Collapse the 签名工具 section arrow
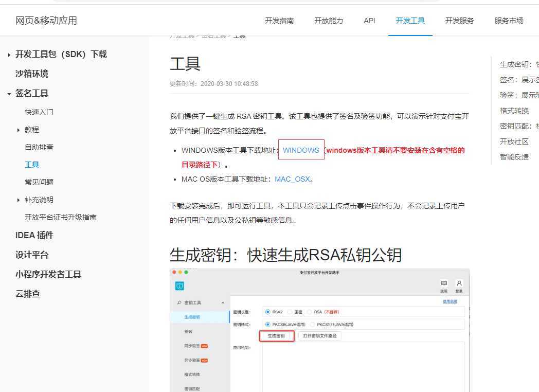The height and width of the screenshot is (392, 539). point(9,94)
